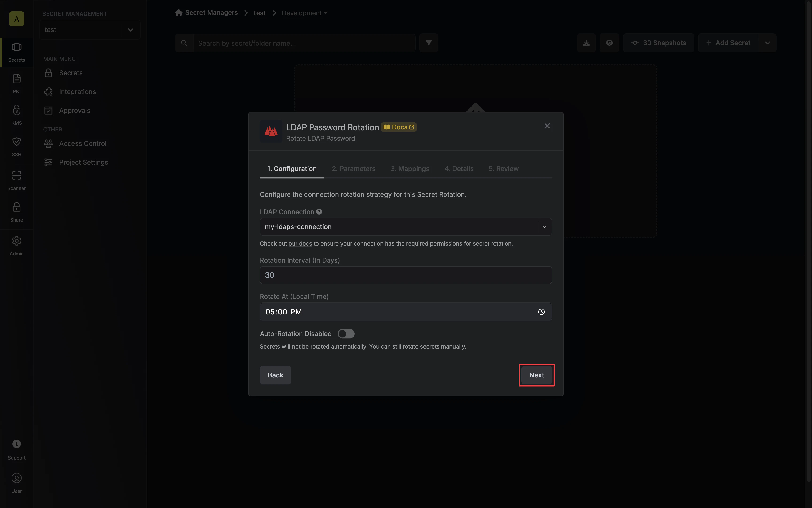Go to the test breadcrumb link

click(x=260, y=13)
